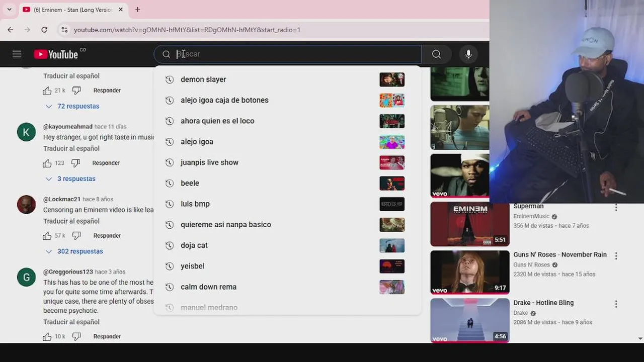Open the 50 Cent vevo video thumbnail
Image resolution: width=644 pixels, height=362 pixels.
click(x=460, y=175)
